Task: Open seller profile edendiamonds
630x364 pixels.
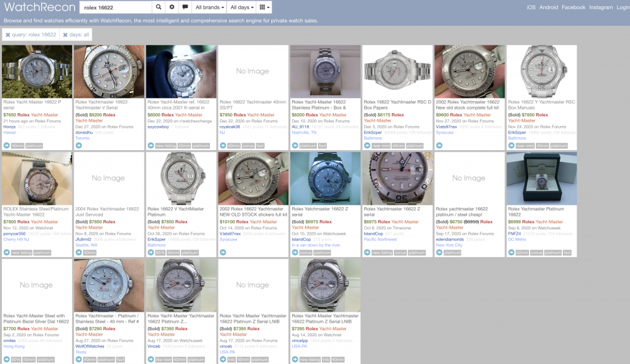Action: (x=450, y=239)
